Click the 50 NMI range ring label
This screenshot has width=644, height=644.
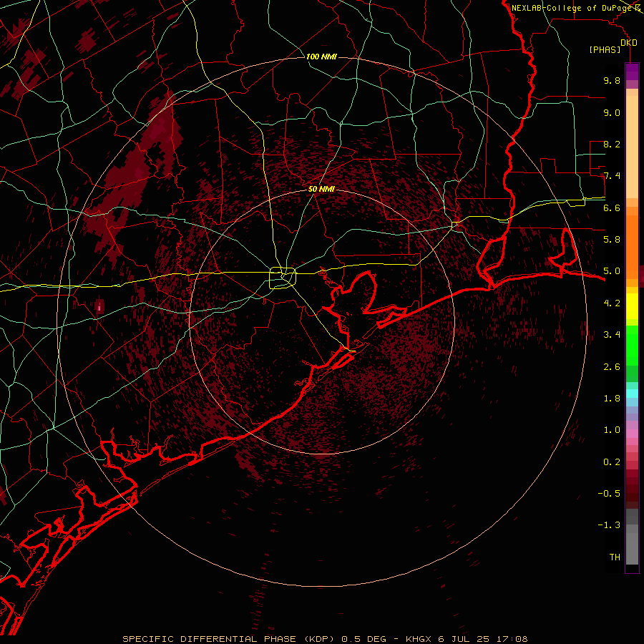coord(321,189)
